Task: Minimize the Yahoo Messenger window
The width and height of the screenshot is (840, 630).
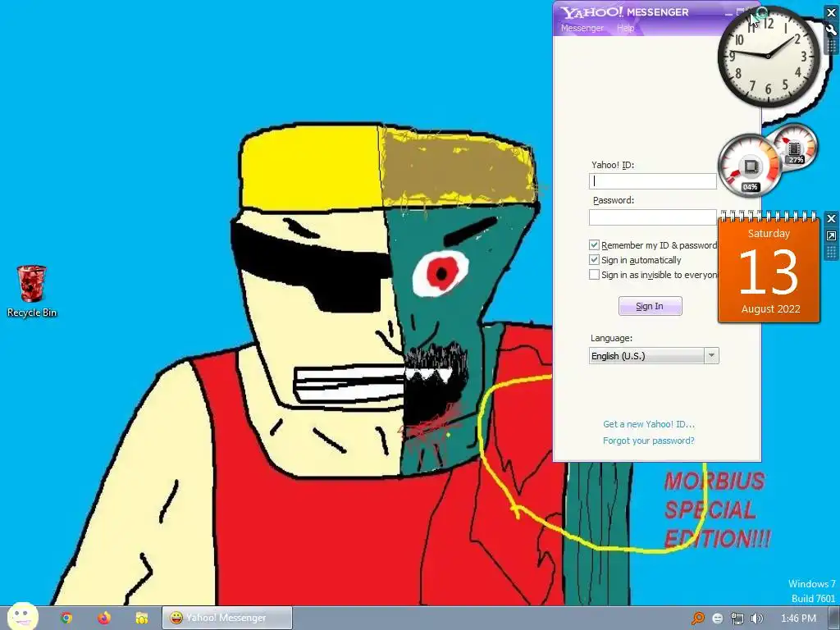Action: [x=729, y=11]
